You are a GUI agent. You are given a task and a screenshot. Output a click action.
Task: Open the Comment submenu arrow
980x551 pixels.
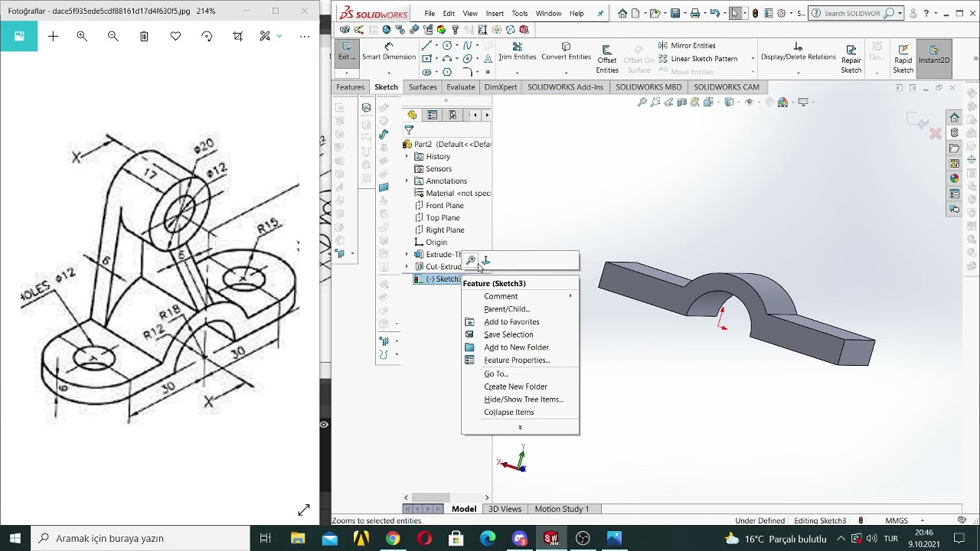point(570,296)
